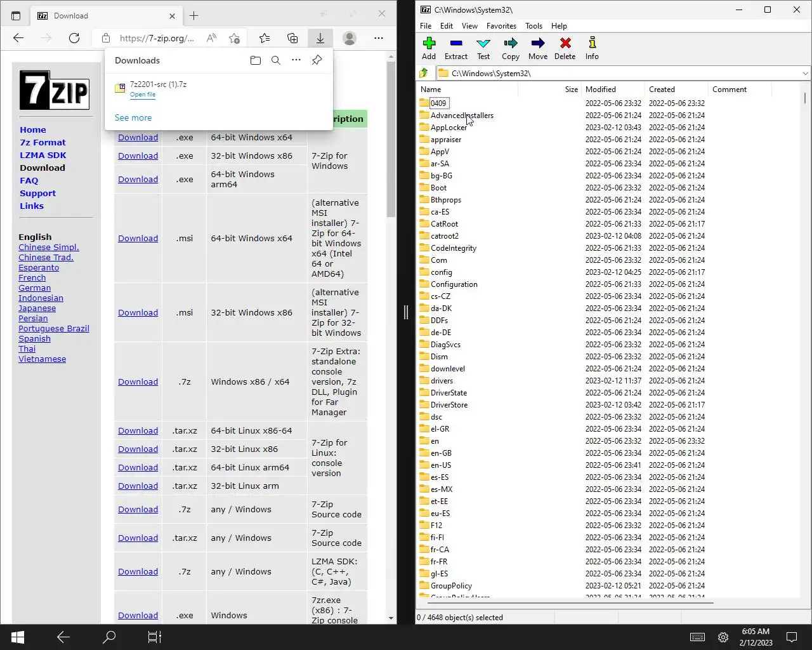
Task: Click See more in Downloads popup
Action: [x=133, y=117]
